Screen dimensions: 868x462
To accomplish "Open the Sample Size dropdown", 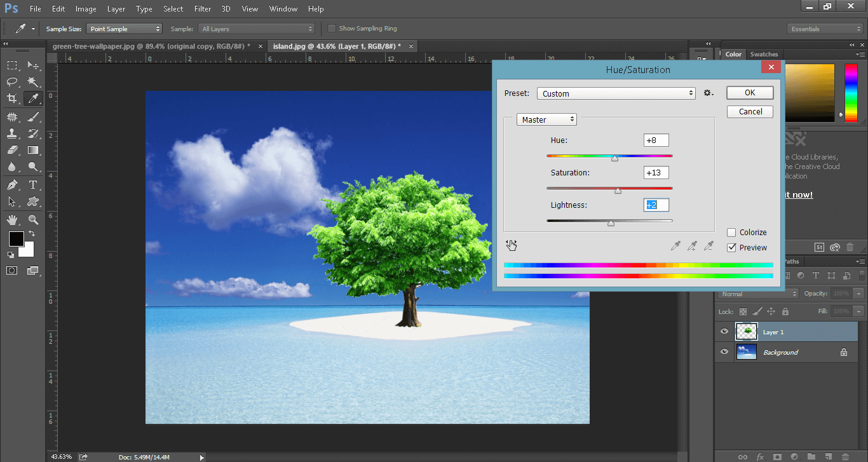I will pyautogui.click(x=125, y=29).
